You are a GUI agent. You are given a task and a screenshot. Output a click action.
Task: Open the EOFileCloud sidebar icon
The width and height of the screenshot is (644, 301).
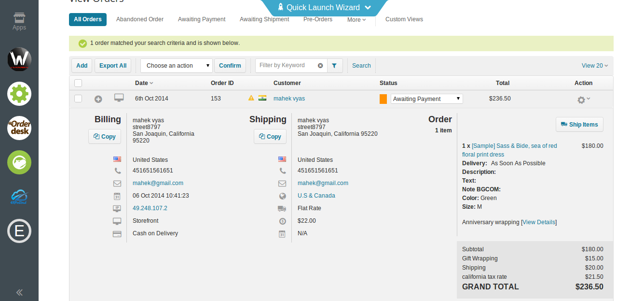coord(19,197)
